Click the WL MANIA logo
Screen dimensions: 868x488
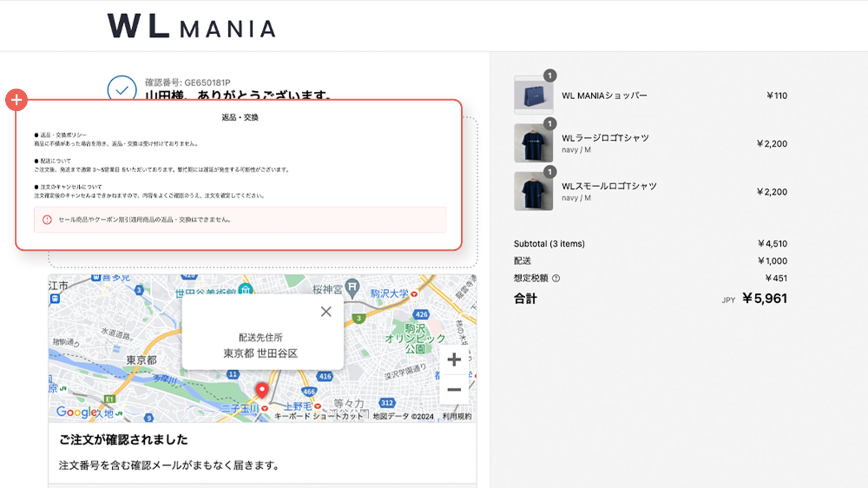(x=191, y=26)
